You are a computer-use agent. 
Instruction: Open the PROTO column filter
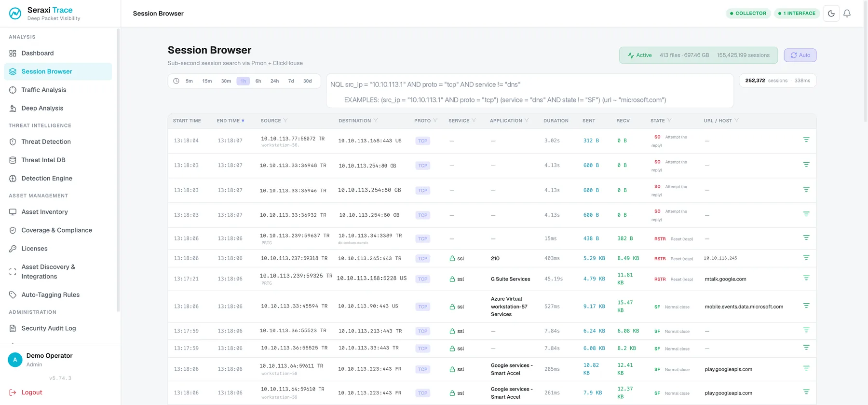[x=435, y=120]
